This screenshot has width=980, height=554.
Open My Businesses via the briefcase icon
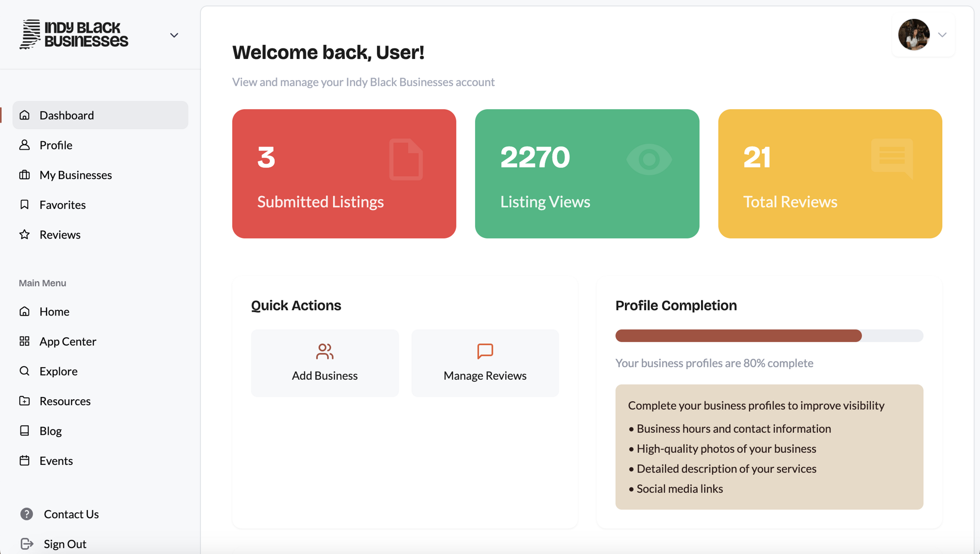tap(25, 175)
